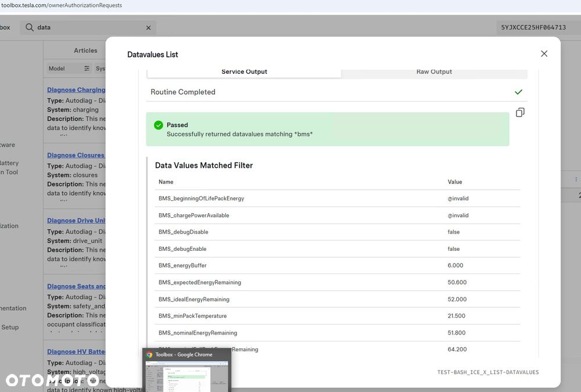Click the BMS_energyBuffer row
The width and height of the screenshot is (581, 392).
(337, 265)
